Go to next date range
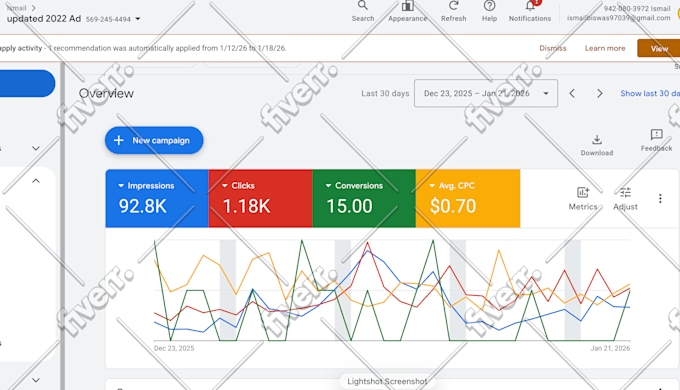The image size is (680, 390). click(x=599, y=93)
